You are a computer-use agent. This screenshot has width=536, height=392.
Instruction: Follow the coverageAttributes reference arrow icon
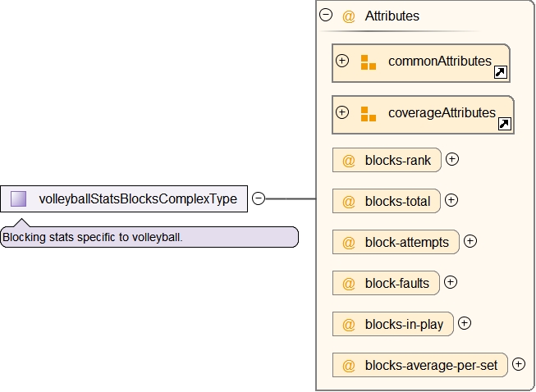pos(504,124)
